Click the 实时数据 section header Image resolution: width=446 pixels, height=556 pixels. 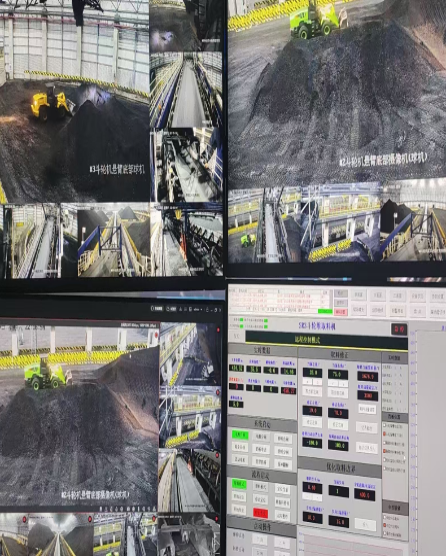click(262, 350)
